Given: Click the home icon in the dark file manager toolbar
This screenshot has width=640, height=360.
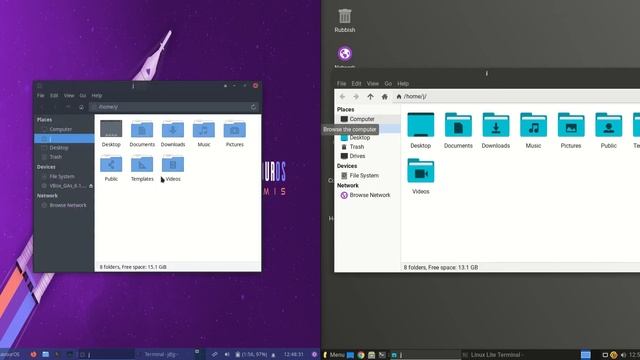Looking at the screenshot, I should 81,107.
